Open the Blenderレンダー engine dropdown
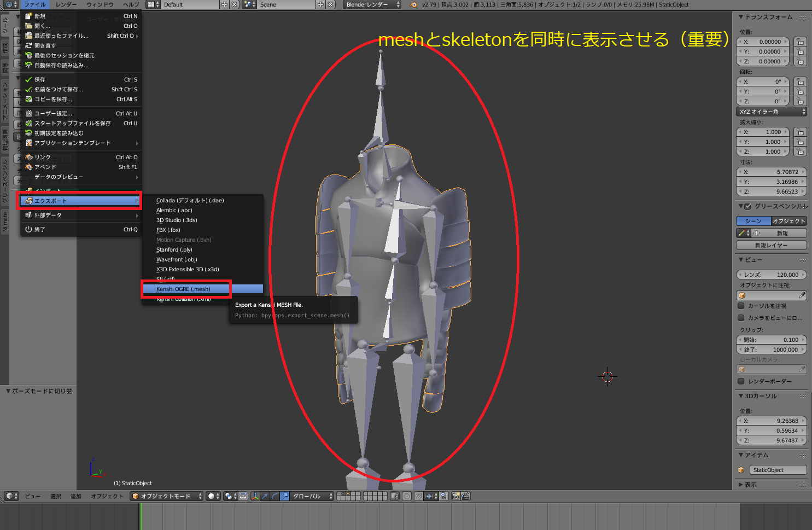812x530 pixels. click(372, 4)
